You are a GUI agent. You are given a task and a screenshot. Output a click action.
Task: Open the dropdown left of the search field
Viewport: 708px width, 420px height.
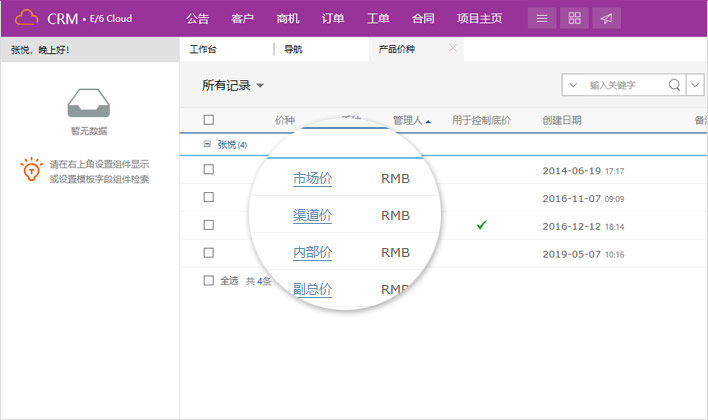pyautogui.click(x=573, y=85)
